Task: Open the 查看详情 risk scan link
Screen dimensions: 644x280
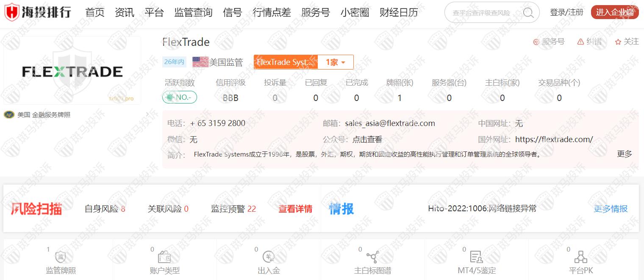Action: coord(295,209)
